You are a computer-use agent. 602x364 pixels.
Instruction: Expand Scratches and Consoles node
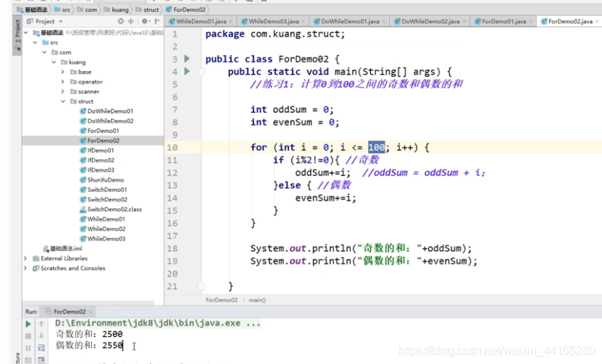click(26, 268)
